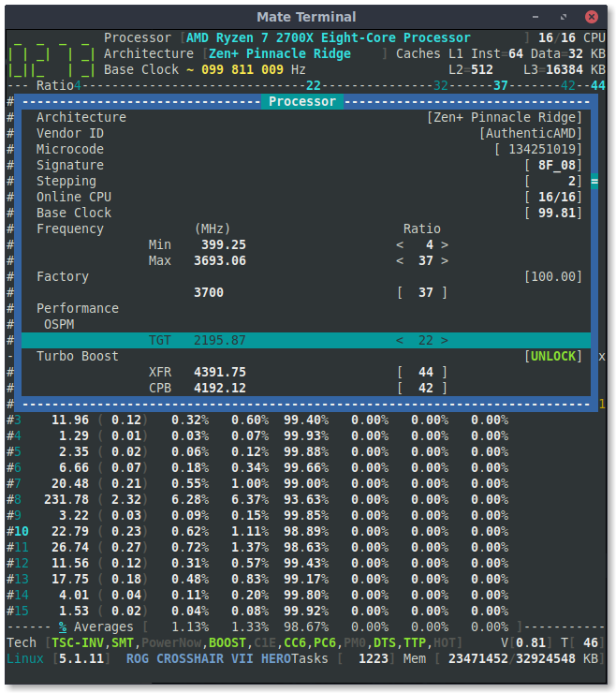Increase TGT ratio 22 with right arrow
The image size is (616, 693).
click(x=445, y=340)
